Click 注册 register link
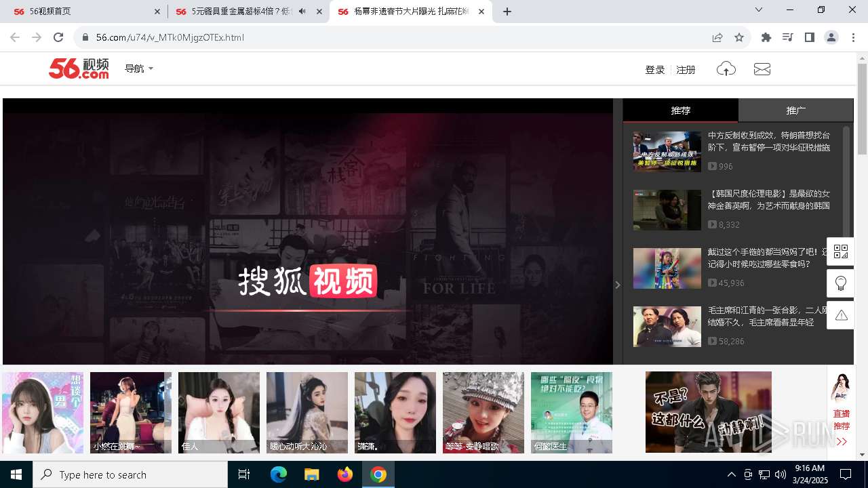Image resolution: width=868 pixels, height=488 pixels. coord(686,69)
